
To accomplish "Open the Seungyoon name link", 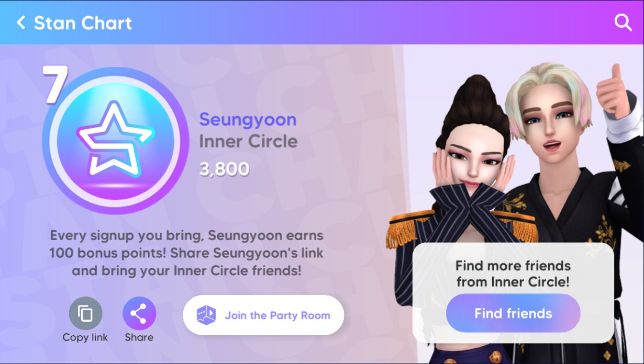I will point(248,119).
